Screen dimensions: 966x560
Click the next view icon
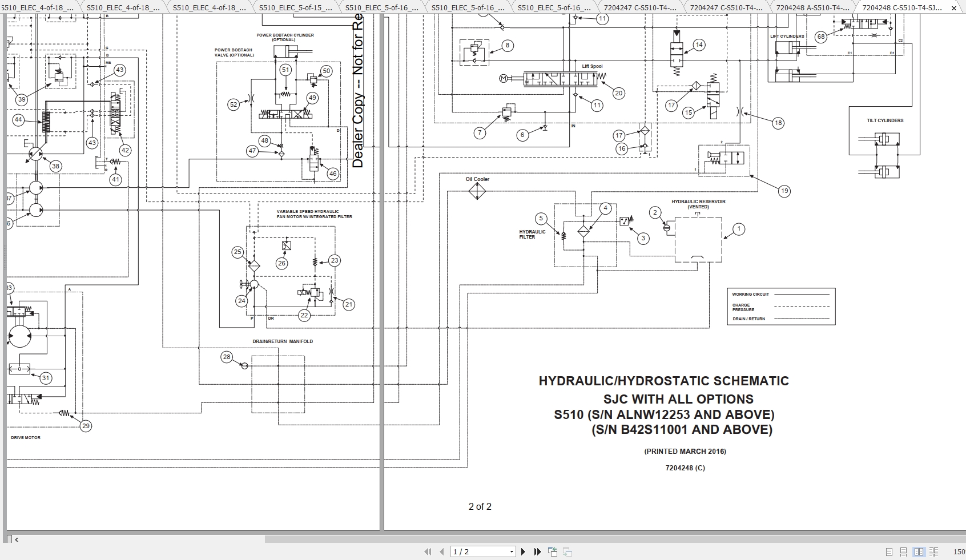point(566,551)
